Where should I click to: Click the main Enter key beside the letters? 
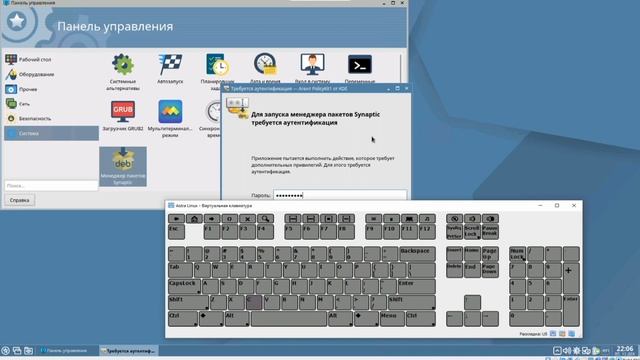point(416,287)
